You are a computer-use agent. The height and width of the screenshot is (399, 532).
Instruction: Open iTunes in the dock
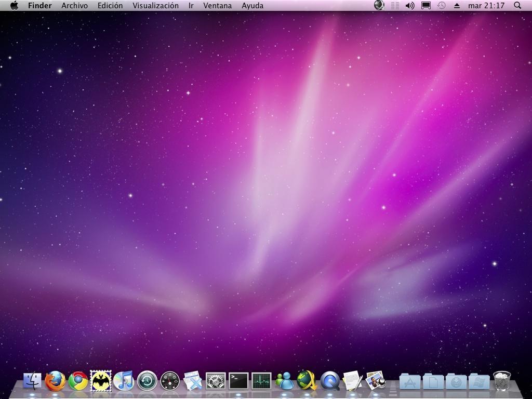[x=124, y=381]
